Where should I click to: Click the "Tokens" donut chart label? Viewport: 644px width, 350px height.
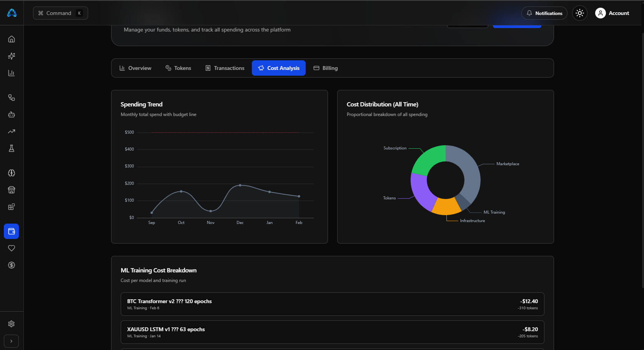tap(389, 198)
